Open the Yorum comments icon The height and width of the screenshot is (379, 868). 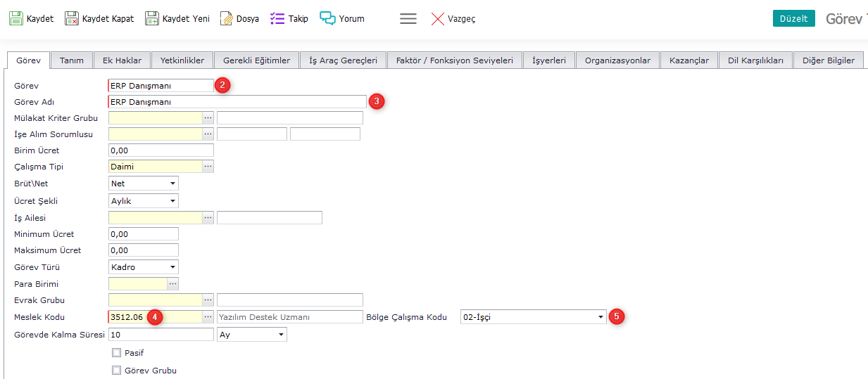tap(328, 19)
